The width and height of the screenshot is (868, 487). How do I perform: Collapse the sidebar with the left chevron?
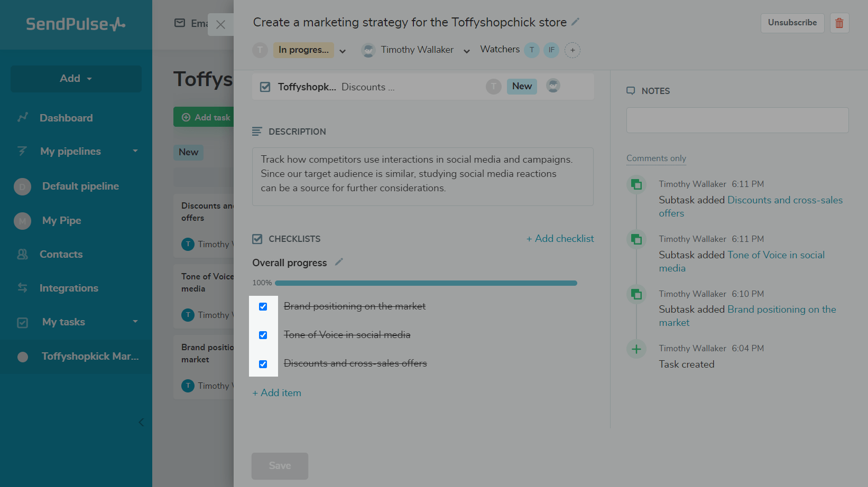[141, 422]
